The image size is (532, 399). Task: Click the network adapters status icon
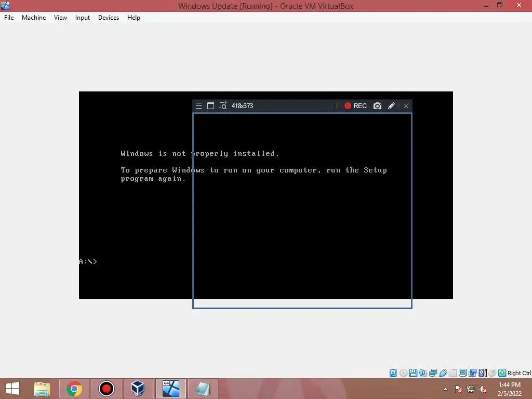click(433, 373)
